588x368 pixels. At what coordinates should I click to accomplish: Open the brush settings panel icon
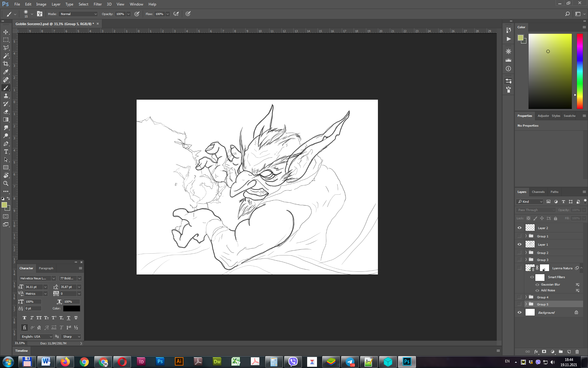(x=40, y=14)
